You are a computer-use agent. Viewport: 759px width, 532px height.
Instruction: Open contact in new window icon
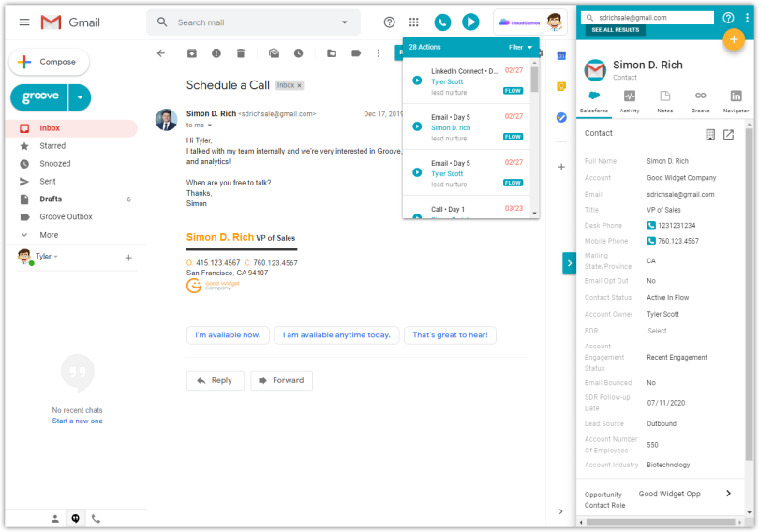click(728, 135)
